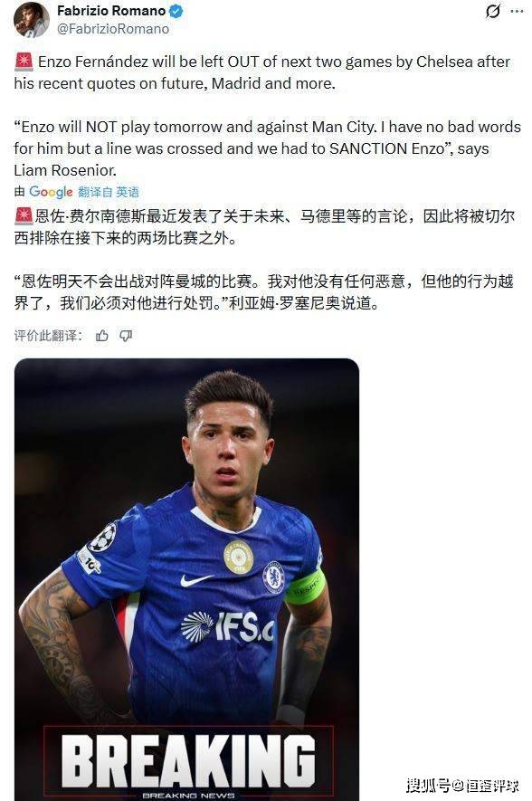Click the Grok icon beside the post menu

pyautogui.click(x=493, y=11)
